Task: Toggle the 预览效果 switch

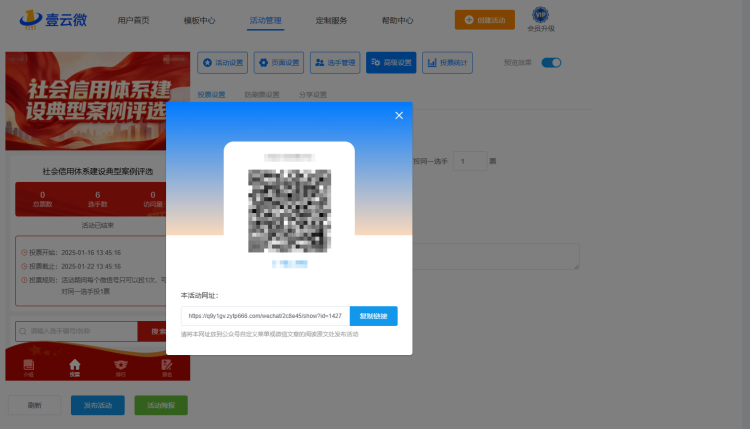Action: (x=551, y=63)
